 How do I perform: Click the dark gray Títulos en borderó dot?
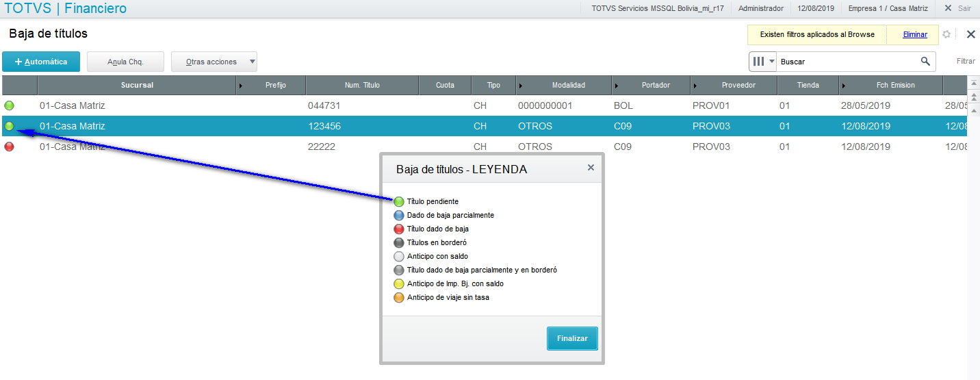pos(399,243)
